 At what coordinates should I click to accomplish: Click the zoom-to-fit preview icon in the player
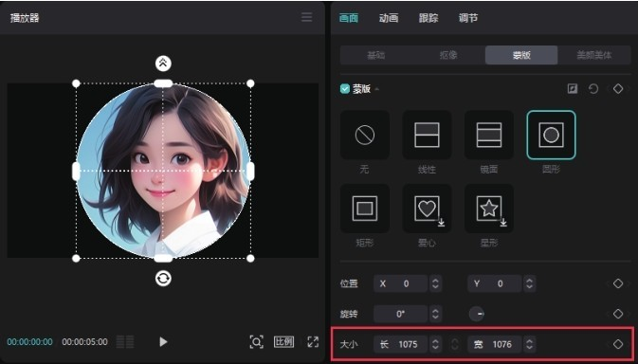pyautogui.click(x=256, y=341)
